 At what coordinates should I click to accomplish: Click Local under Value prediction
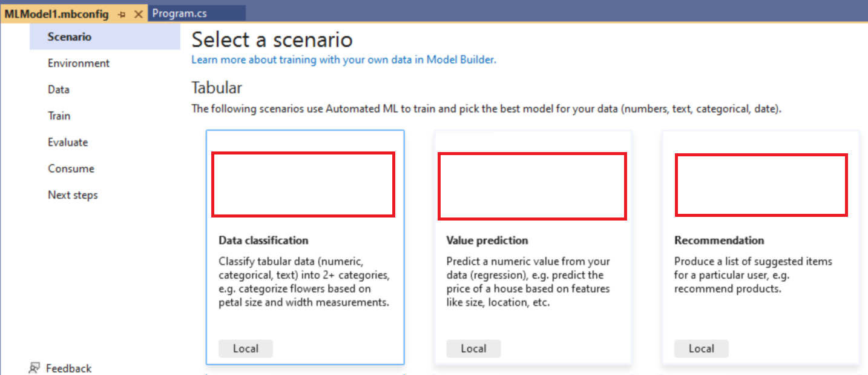(x=473, y=348)
